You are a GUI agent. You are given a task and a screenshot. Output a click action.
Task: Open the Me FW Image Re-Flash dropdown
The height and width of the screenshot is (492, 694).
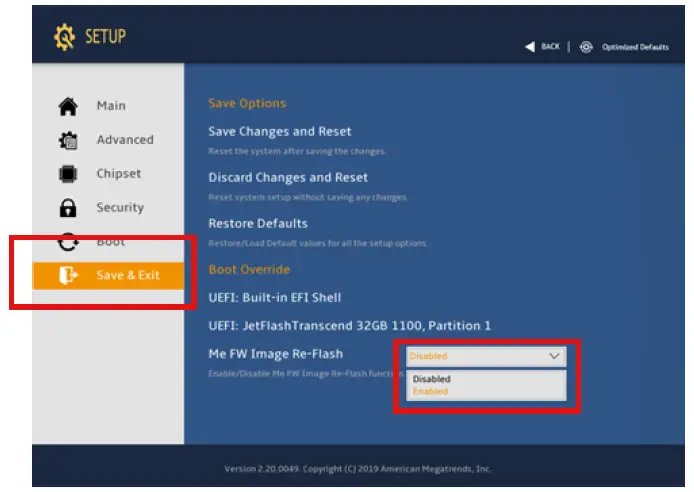click(x=486, y=356)
